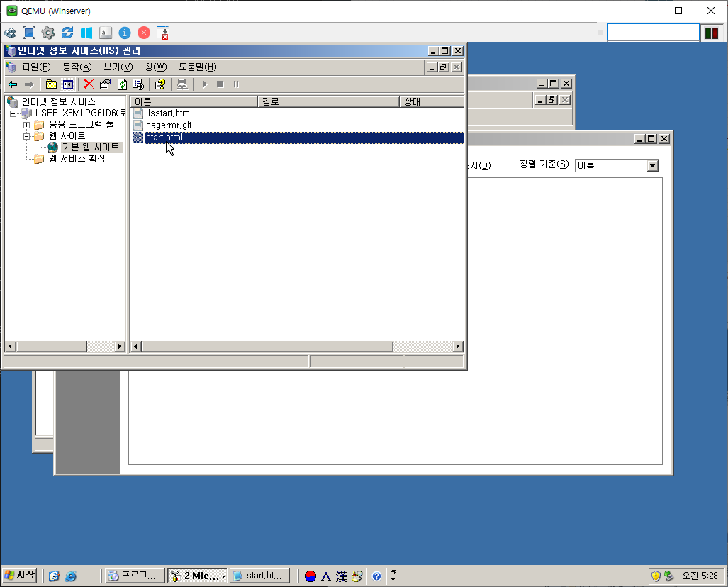Image resolution: width=728 pixels, height=587 pixels.
Task: Click the Windows logo key icon
Action: [x=86, y=33]
